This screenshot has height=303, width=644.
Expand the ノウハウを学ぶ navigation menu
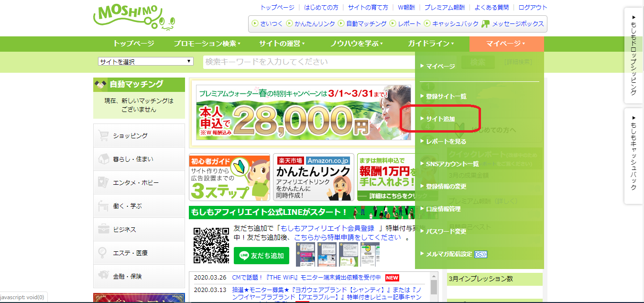[x=357, y=44]
